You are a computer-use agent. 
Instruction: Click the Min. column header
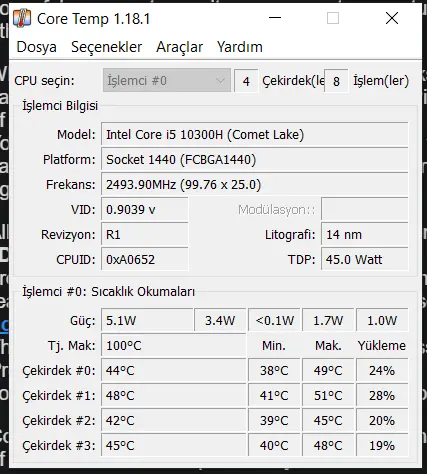(x=274, y=346)
